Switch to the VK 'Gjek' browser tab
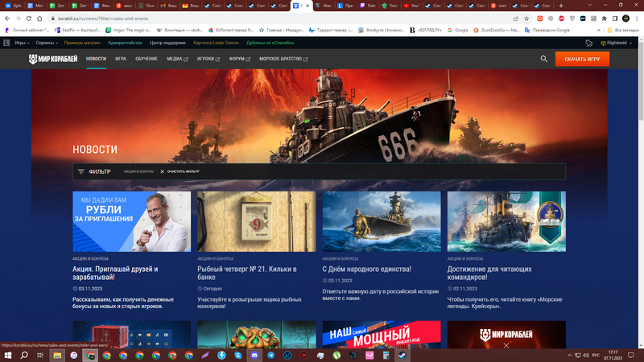 [13, 6]
